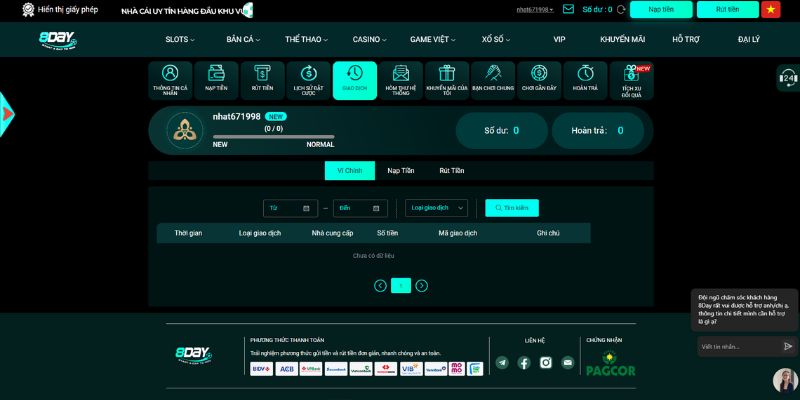
Task: Switch to the Ví Chính tab
Action: 349,170
